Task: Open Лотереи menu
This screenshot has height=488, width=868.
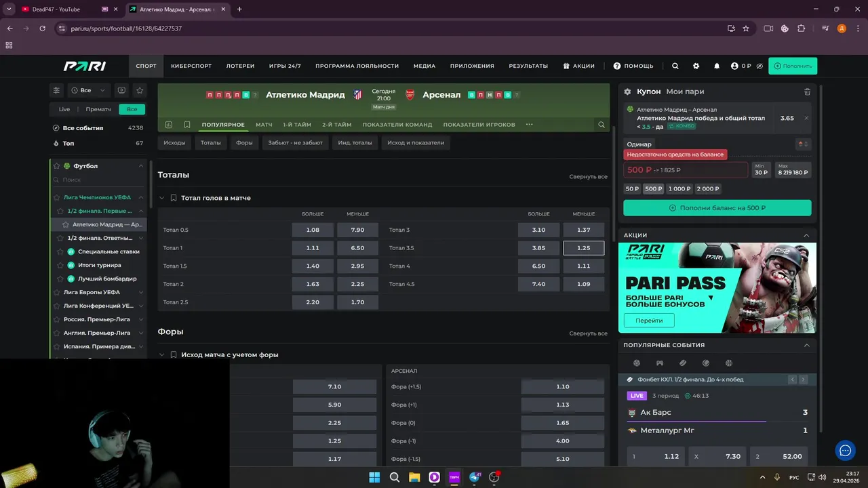Action: click(x=240, y=66)
